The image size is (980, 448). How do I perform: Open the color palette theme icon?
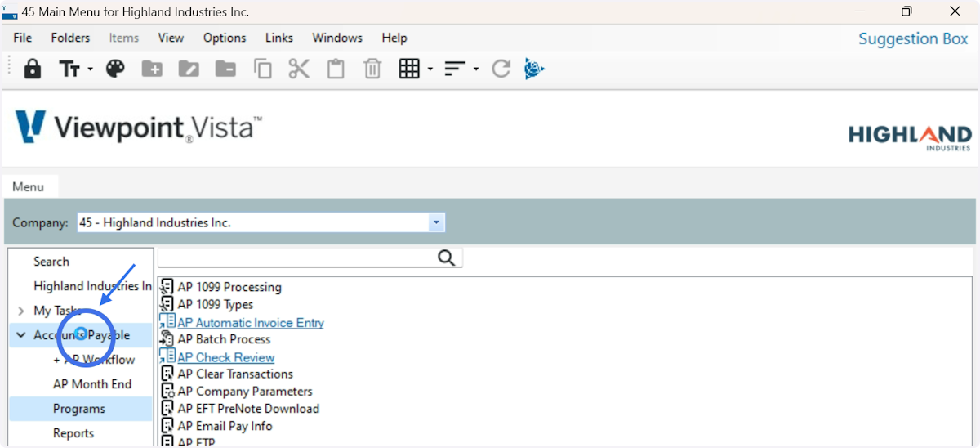(116, 69)
